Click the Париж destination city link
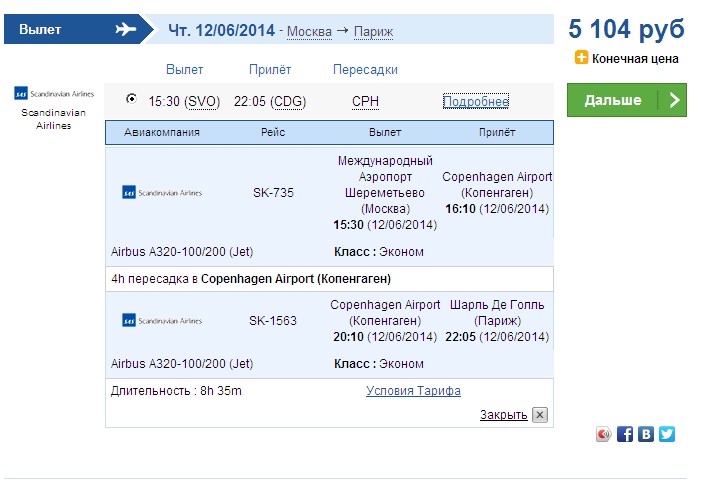 click(x=374, y=32)
